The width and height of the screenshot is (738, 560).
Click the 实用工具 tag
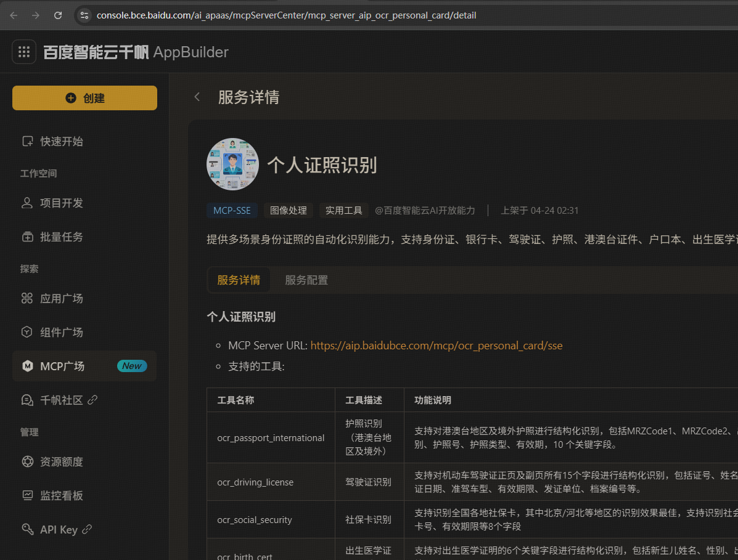[343, 210]
